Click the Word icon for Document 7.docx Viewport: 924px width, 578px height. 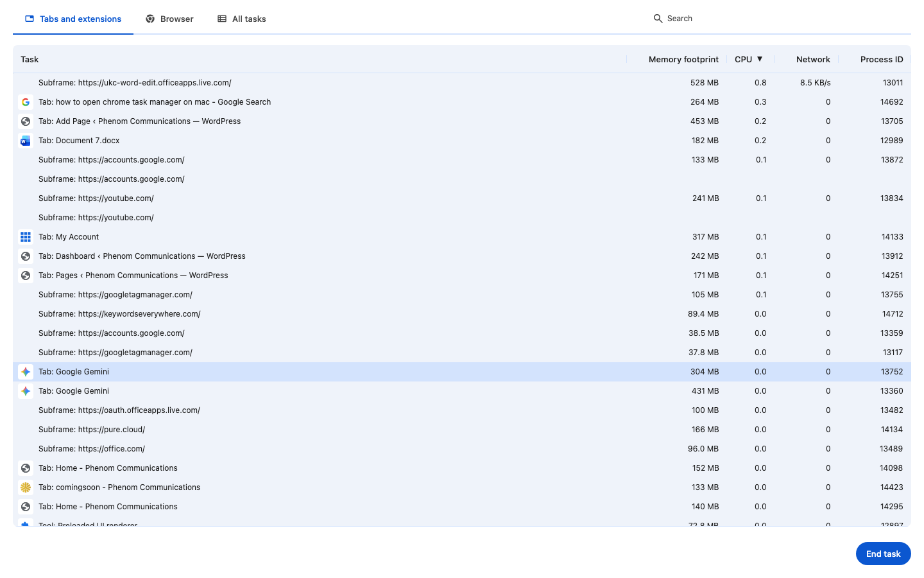(26, 141)
